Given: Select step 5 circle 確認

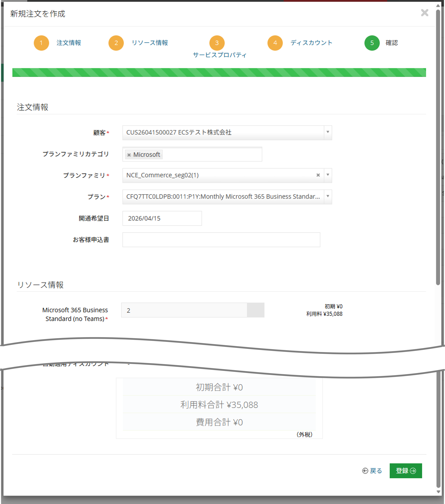Looking at the screenshot, I should (x=372, y=43).
